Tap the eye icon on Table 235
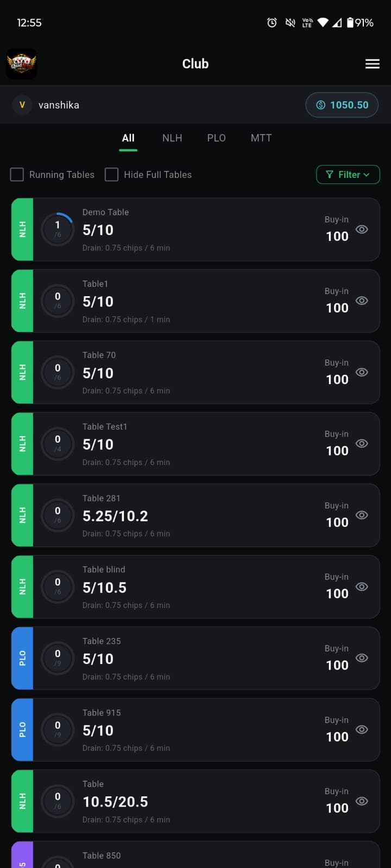The width and height of the screenshot is (391, 868). [x=362, y=658]
